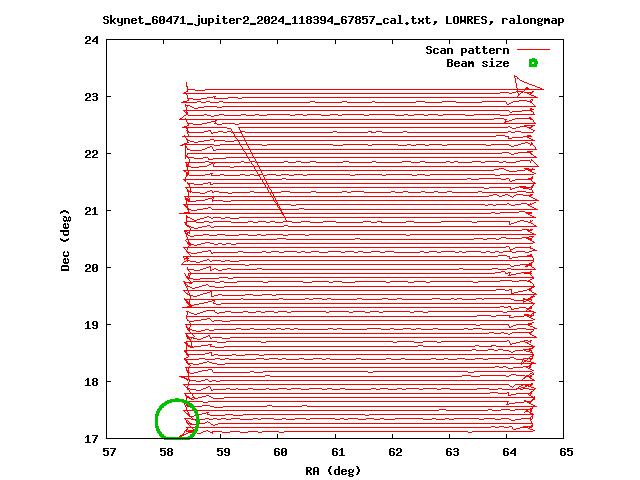
Task: Click the diagonal slew line in scan pattern
Action: click(260, 175)
